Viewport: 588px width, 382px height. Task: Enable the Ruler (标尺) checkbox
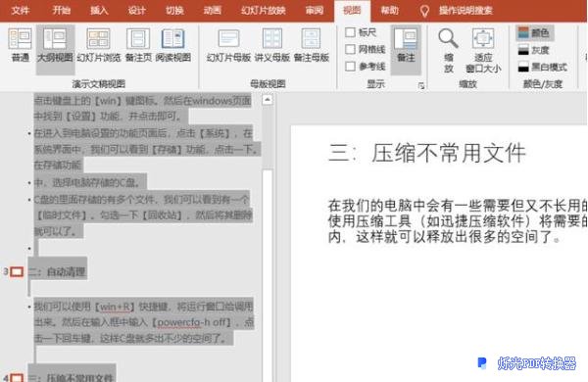pyautogui.click(x=350, y=32)
